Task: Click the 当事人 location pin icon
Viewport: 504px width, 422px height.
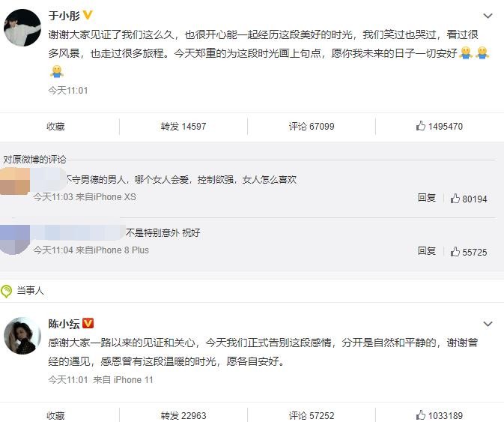Action: pos(7,290)
